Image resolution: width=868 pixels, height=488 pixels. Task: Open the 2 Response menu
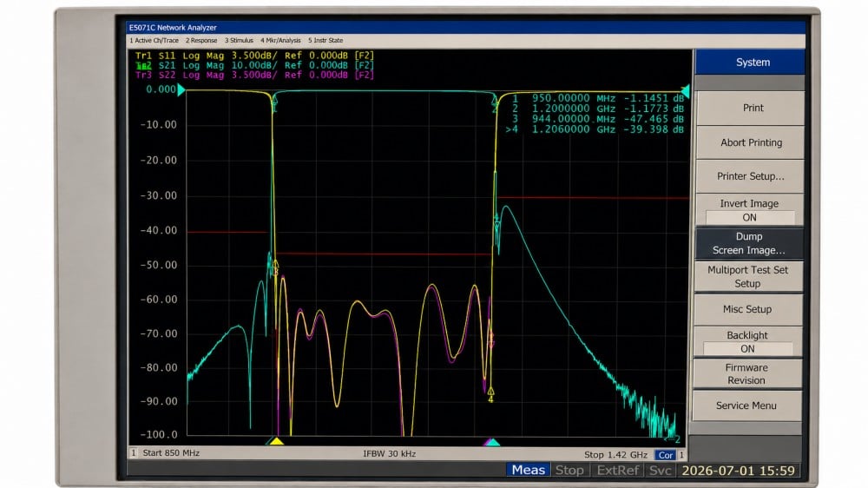click(x=201, y=41)
